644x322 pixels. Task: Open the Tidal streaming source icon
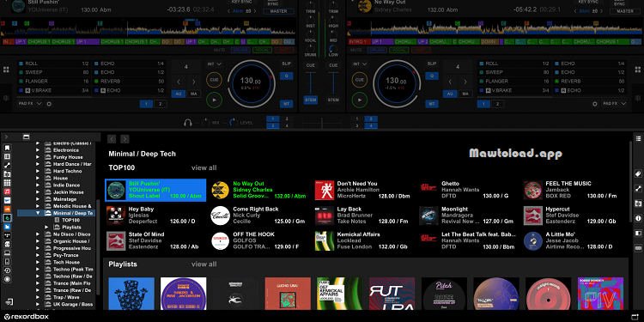[7, 235]
